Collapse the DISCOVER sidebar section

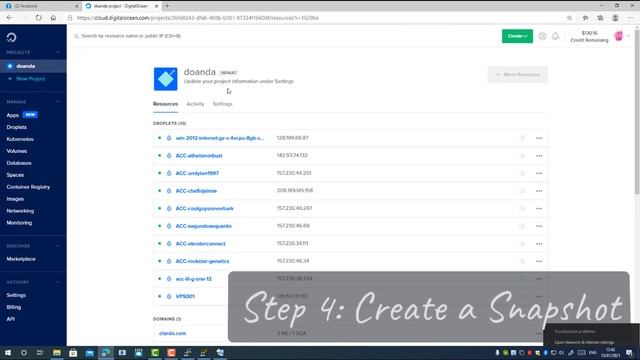pos(58,246)
